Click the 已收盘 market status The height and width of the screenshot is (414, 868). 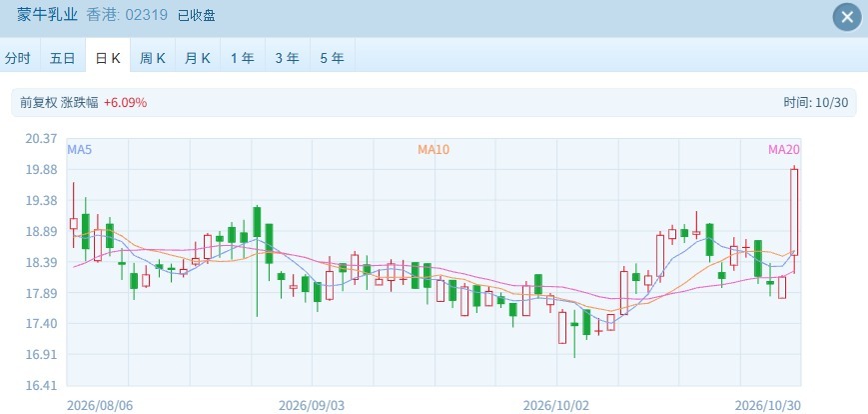(x=196, y=16)
